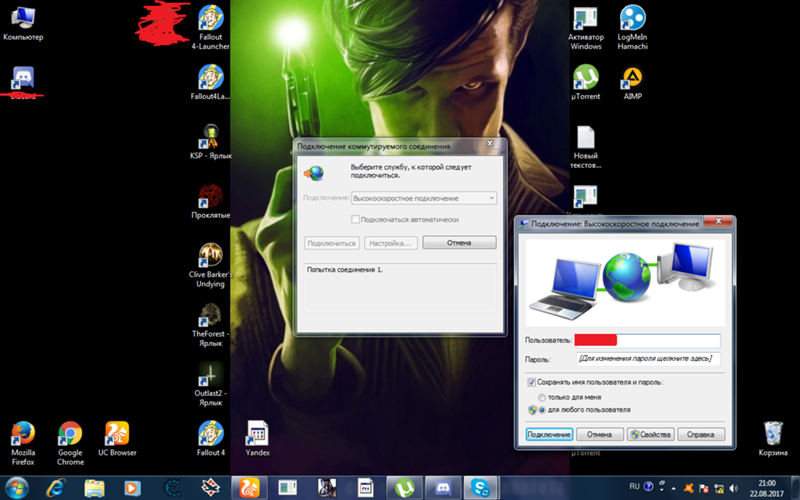
Task: Switch to Discord in the taskbar
Action: [443, 488]
